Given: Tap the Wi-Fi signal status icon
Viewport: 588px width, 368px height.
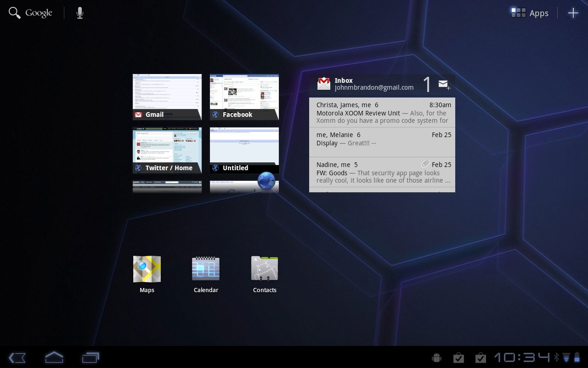Looking at the screenshot, I should 566,357.
